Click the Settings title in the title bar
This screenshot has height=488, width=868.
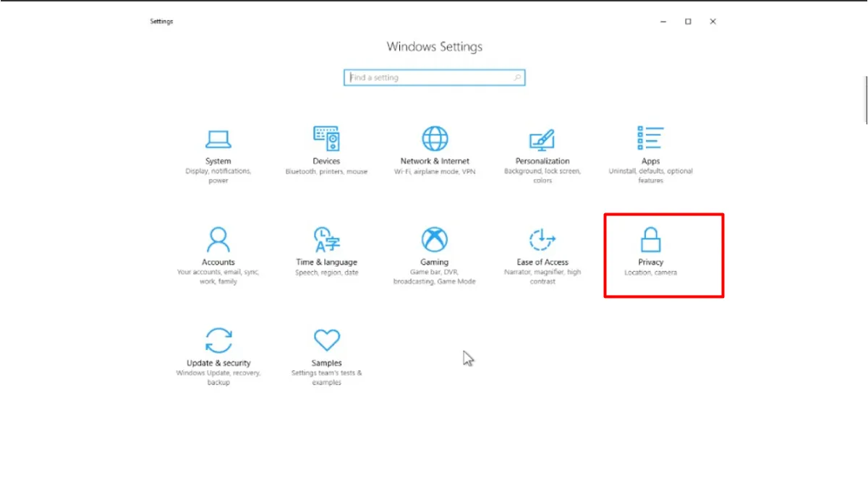[161, 21]
